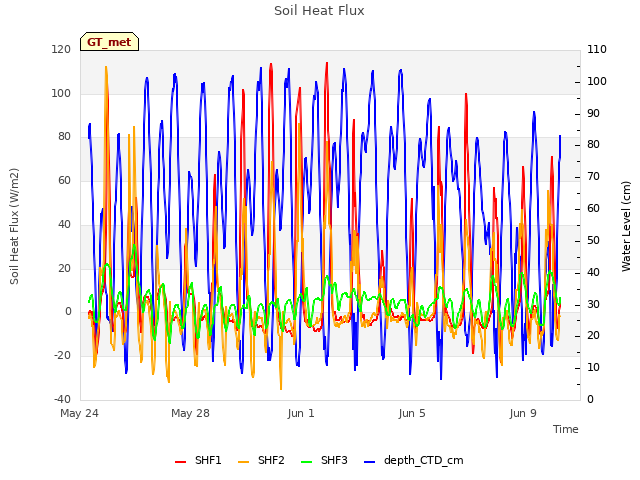
Task: Click the orange SHF2 legend swatch
Action: 243,462
